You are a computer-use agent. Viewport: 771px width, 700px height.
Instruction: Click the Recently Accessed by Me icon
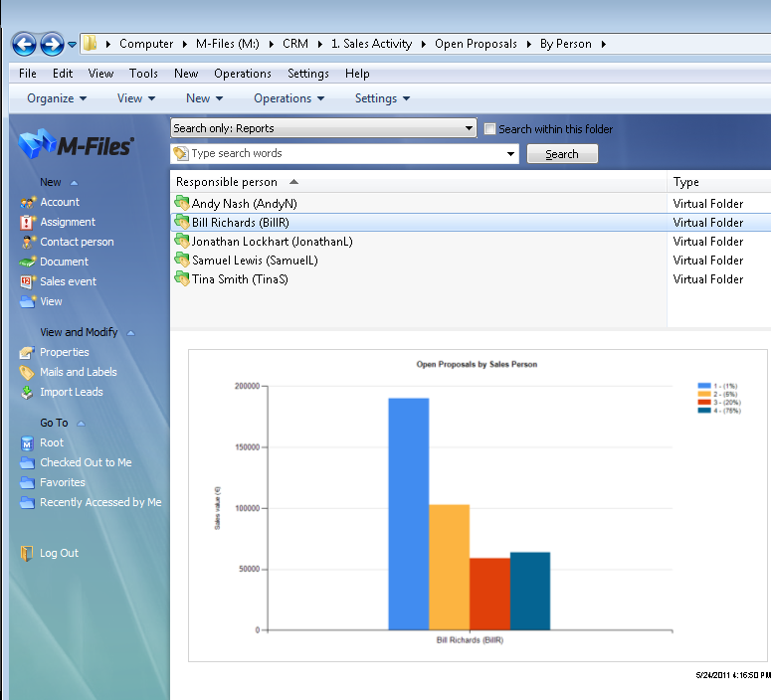(27, 502)
